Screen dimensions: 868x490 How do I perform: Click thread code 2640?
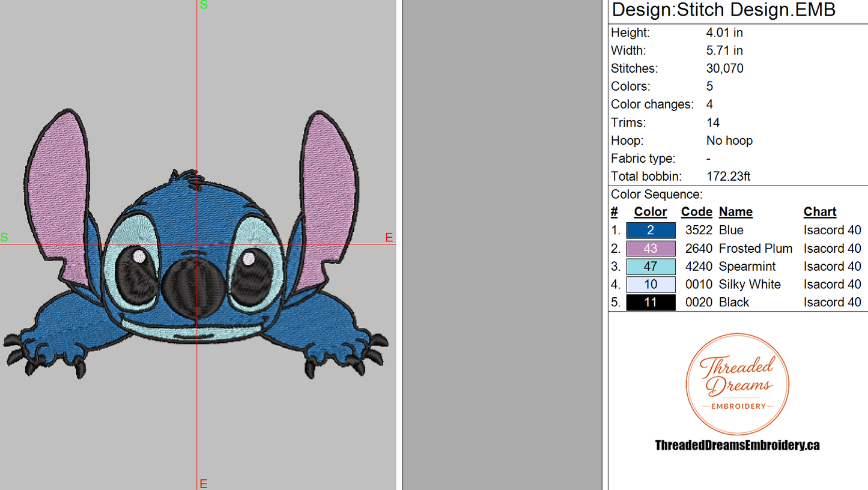[x=698, y=248]
